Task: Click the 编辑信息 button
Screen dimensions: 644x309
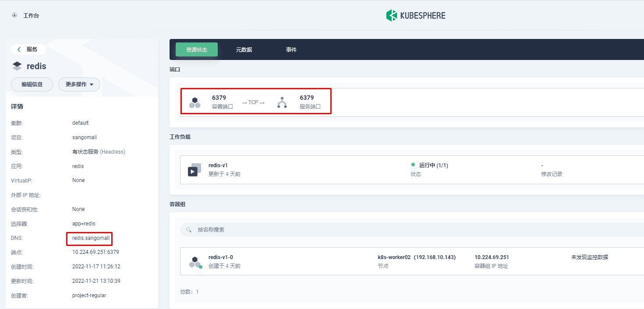Action: point(32,84)
